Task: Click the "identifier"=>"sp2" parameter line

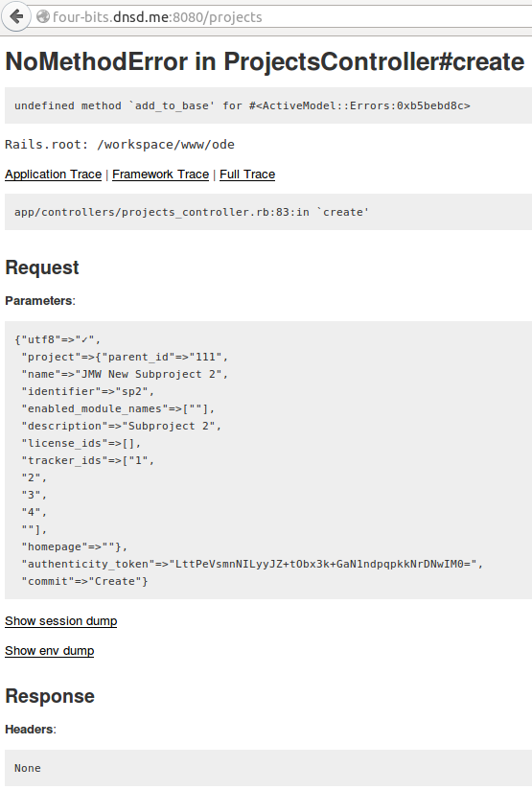Action: coord(87,391)
